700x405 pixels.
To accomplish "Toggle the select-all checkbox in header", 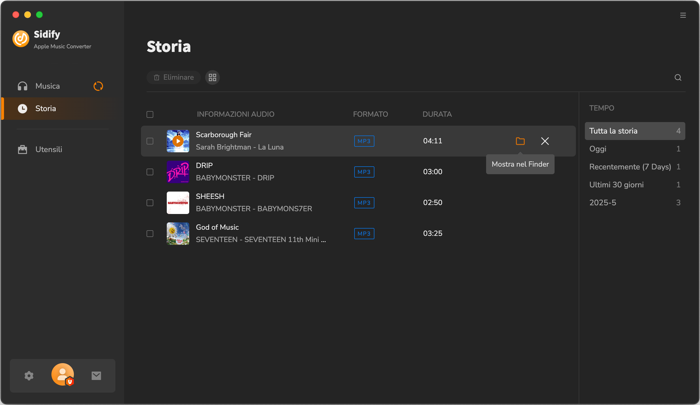I will [x=150, y=114].
